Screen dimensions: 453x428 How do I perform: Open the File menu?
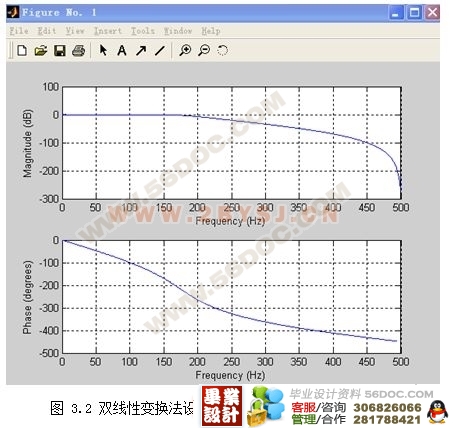19,31
